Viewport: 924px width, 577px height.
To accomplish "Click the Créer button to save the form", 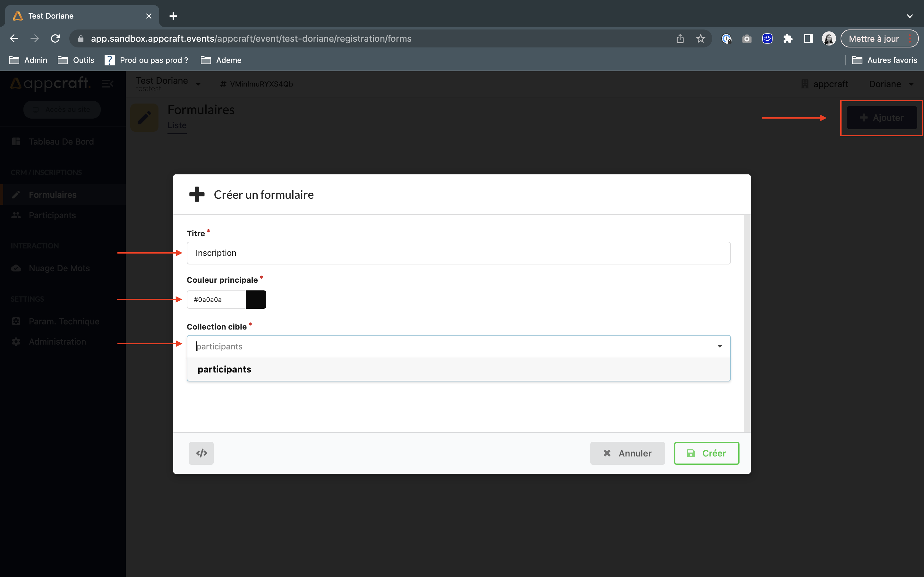I will [706, 453].
